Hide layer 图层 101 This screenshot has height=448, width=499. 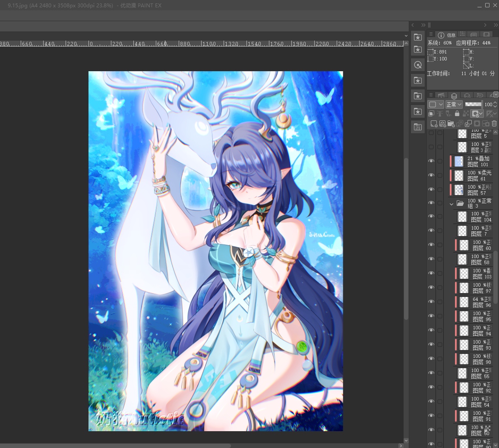(431, 161)
